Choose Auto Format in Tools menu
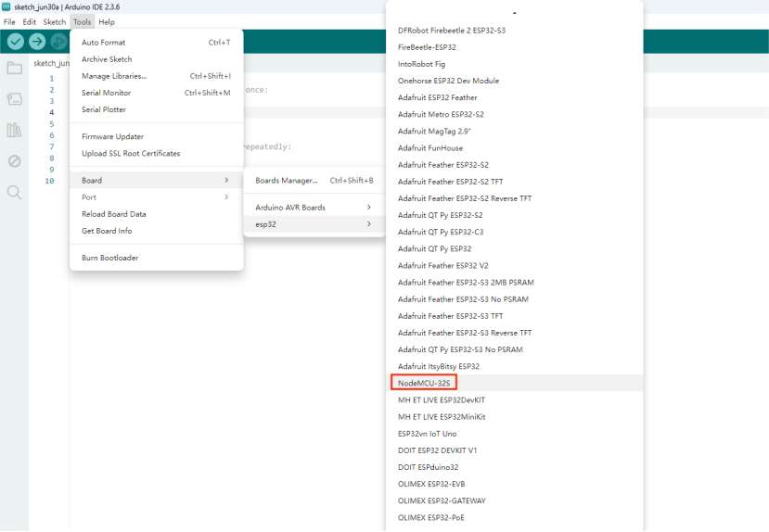769x532 pixels. pos(103,43)
